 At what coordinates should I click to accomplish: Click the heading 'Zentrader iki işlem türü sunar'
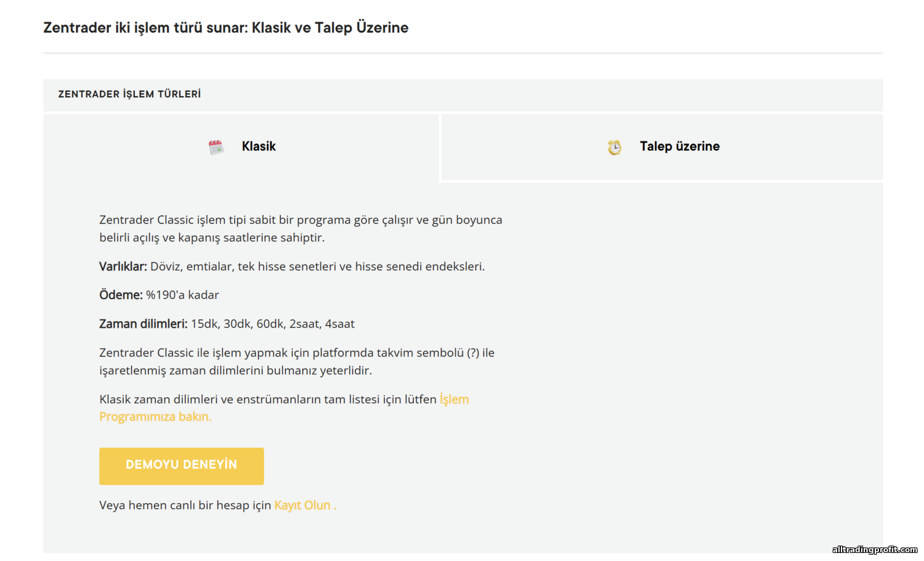(x=225, y=28)
